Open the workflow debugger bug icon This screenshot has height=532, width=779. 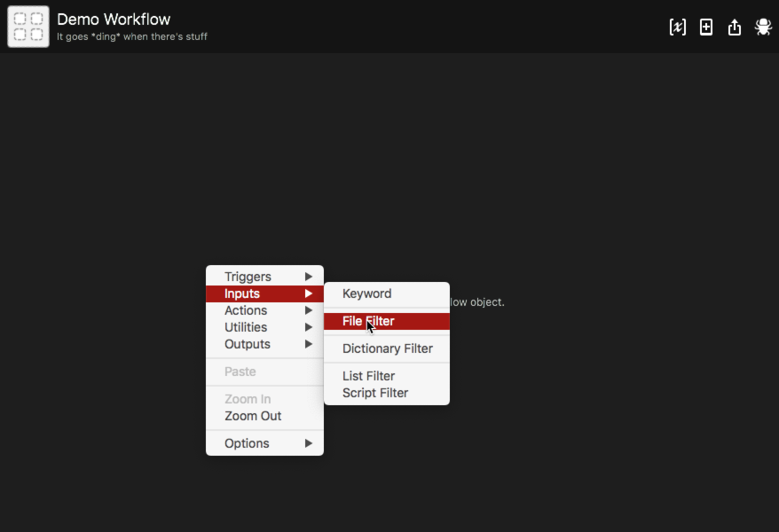[x=763, y=27]
